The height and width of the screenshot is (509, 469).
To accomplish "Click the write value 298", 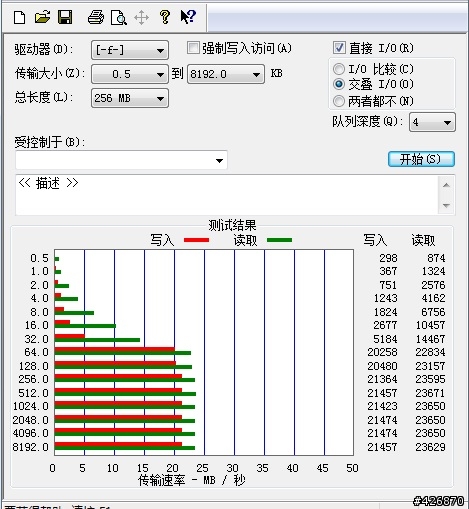I will coord(388,258).
